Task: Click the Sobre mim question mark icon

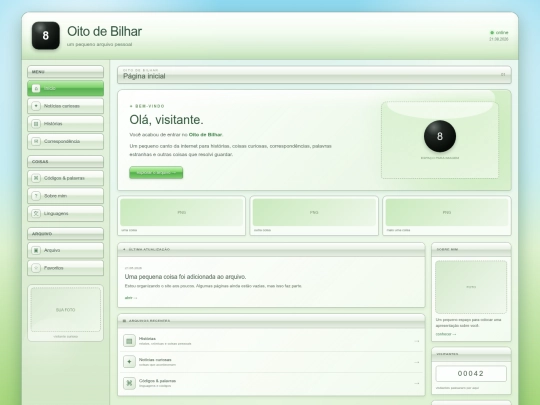Action: click(36, 196)
